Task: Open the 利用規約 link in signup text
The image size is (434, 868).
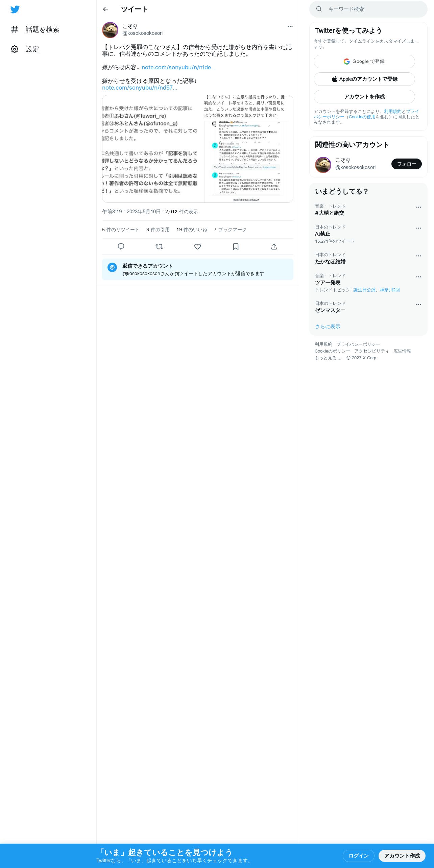Action: 392,112
